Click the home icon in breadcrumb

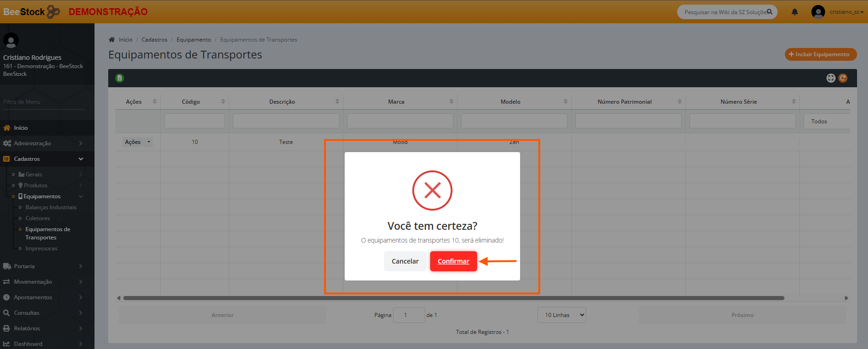111,40
